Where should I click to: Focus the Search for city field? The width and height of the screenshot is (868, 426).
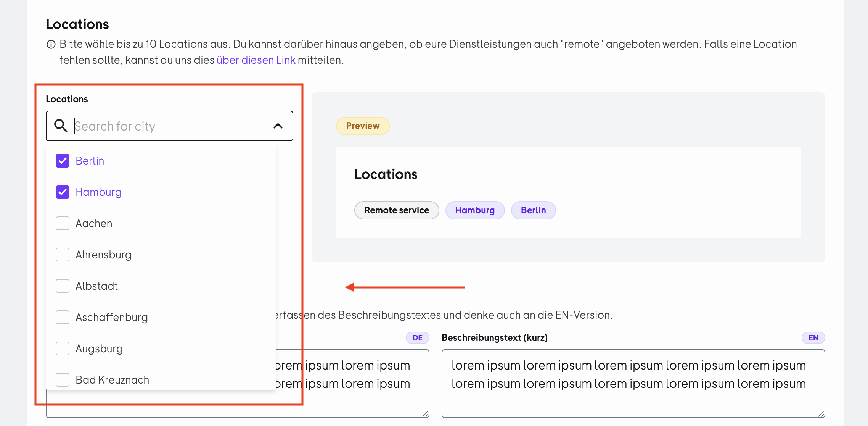[x=170, y=126]
